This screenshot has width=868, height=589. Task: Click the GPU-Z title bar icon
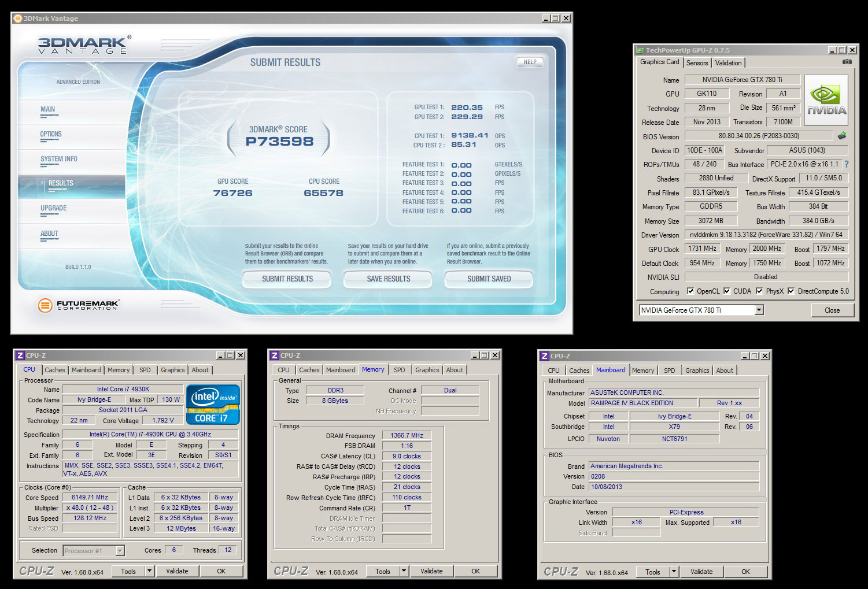tap(640, 50)
